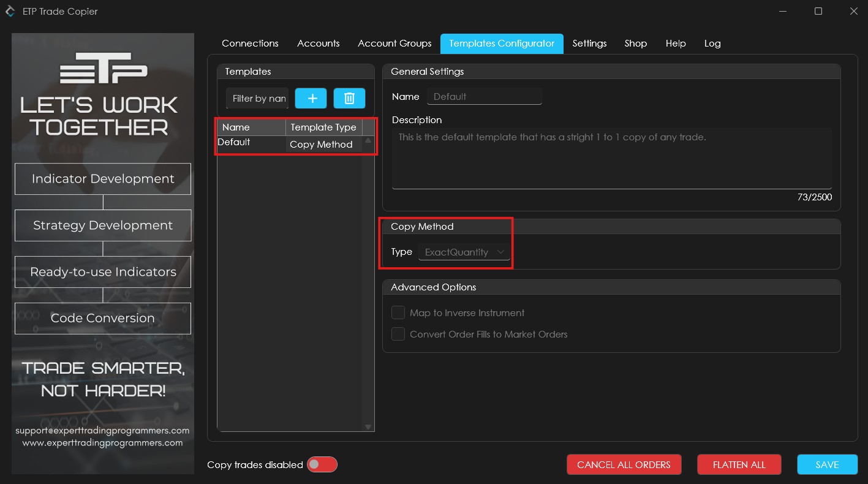Check Convert Order Fills to Market Orders

click(398, 334)
